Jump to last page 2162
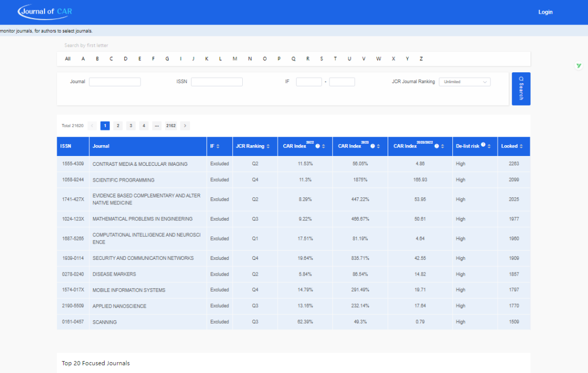 (171, 126)
